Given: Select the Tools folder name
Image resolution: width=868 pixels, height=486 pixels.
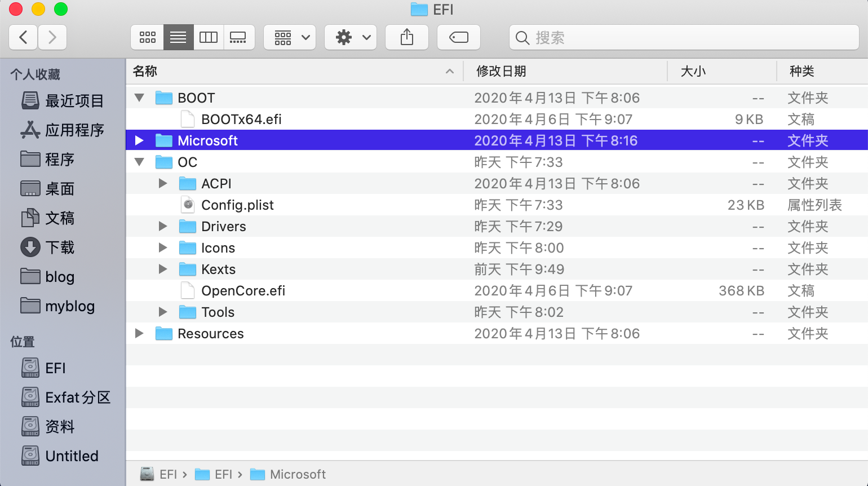Looking at the screenshot, I should [x=218, y=312].
